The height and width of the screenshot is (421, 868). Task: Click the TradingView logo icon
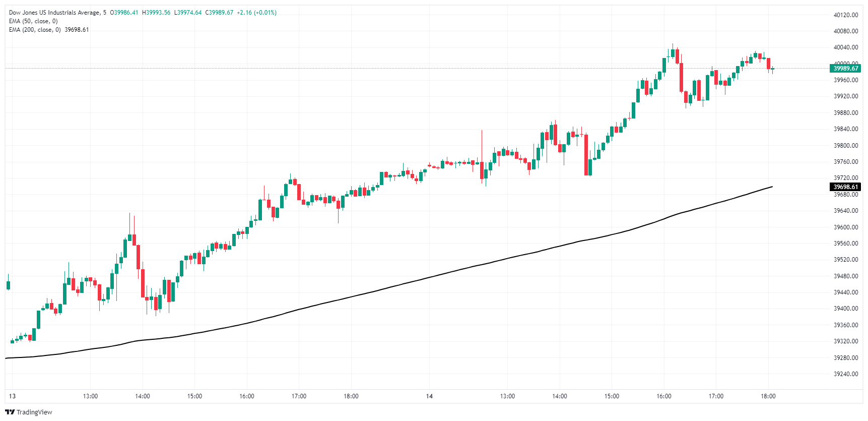click(x=10, y=412)
